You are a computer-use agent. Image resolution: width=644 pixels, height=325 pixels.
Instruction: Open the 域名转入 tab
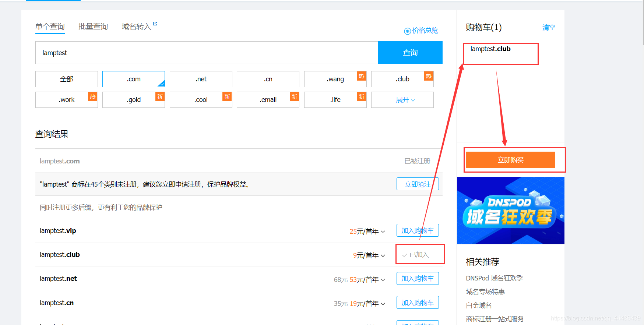coord(136,27)
